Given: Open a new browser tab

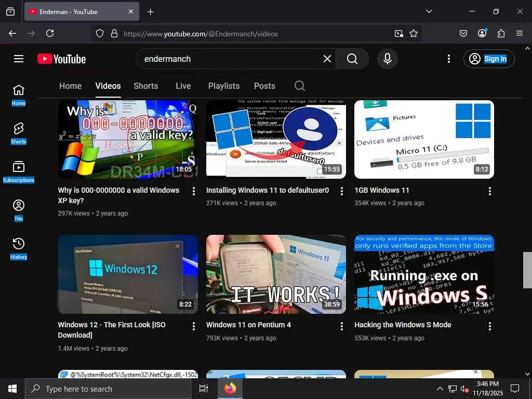Looking at the screenshot, I should (x=150, y=12).
